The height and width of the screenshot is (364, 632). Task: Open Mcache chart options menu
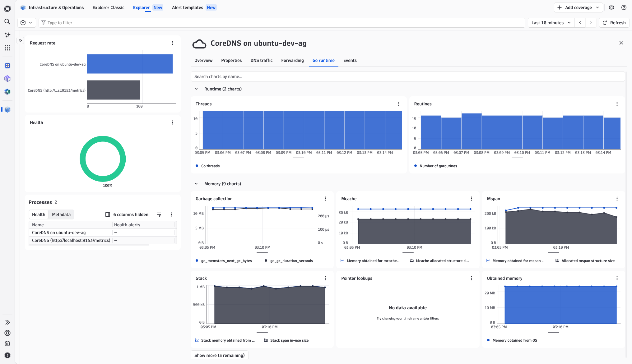pos(472,199)
